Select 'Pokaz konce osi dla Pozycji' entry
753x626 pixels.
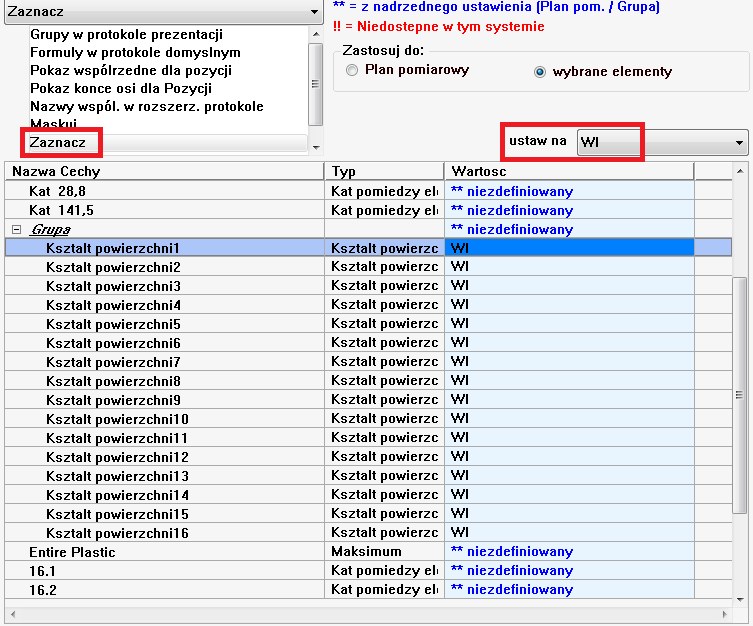tap(128, 88)
